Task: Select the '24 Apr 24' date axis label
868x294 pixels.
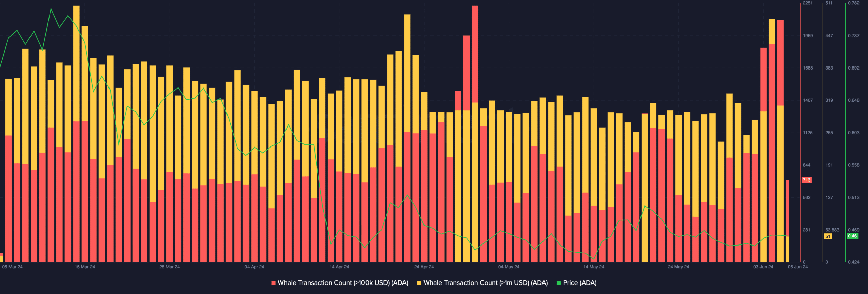Action: pyautogui.click(x=424, y=267)
